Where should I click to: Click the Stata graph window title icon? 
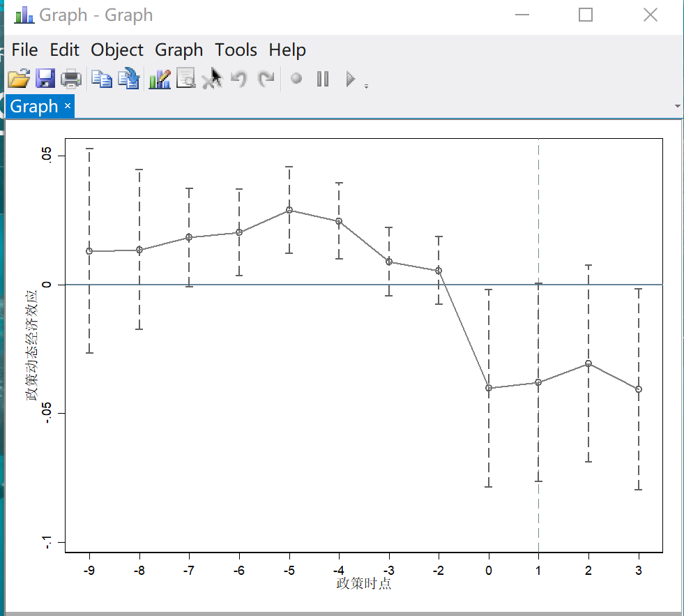(x=24, y=15)
